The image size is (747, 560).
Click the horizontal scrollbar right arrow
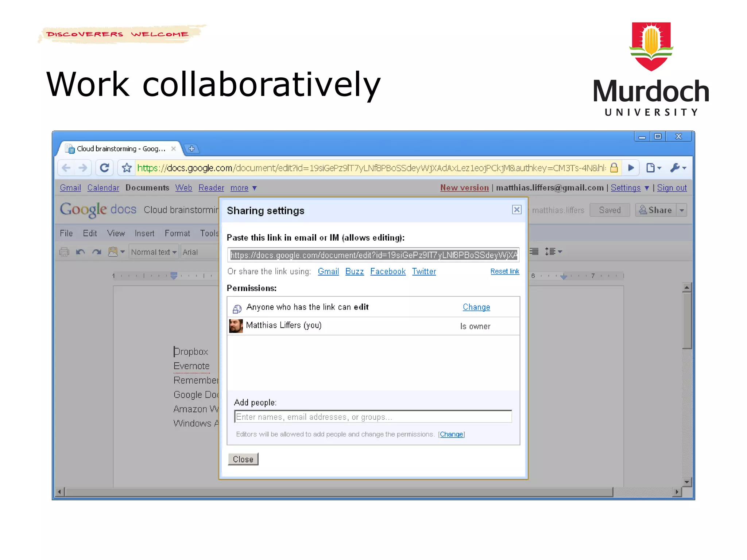[x=677, y=492]
